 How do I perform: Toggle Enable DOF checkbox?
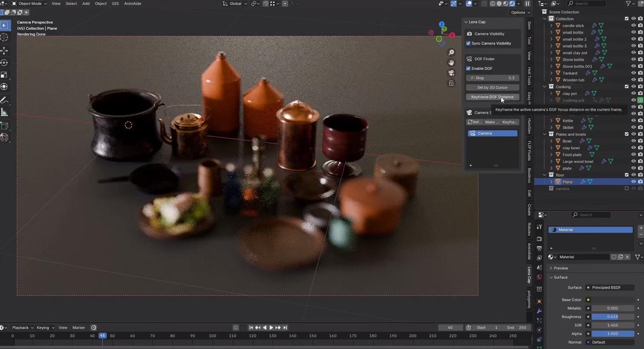point(469,68)
